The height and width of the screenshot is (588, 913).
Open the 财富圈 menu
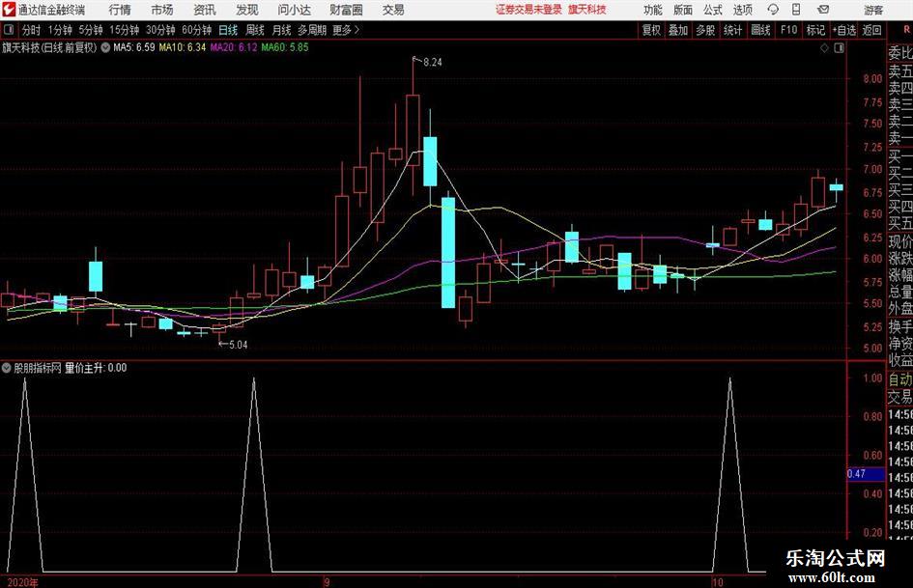(346, 10)
